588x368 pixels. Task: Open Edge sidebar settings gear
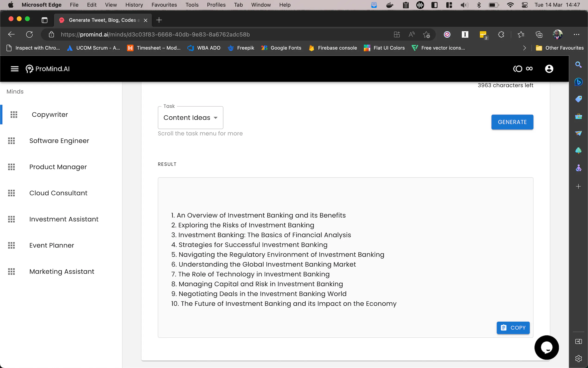578,358
